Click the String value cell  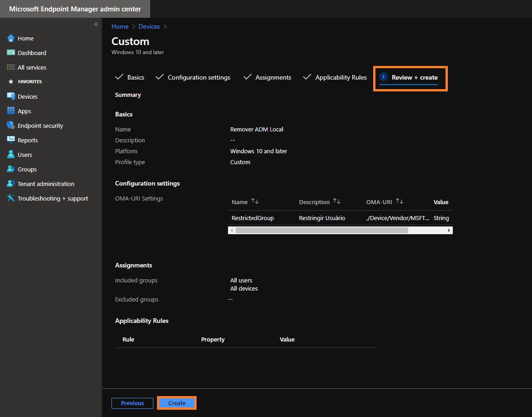click(441, 218)
